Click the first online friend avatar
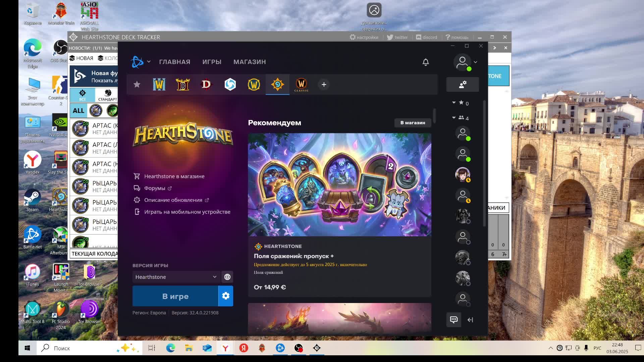This screenshot has width=644, height=362. (x=463, y=133)
